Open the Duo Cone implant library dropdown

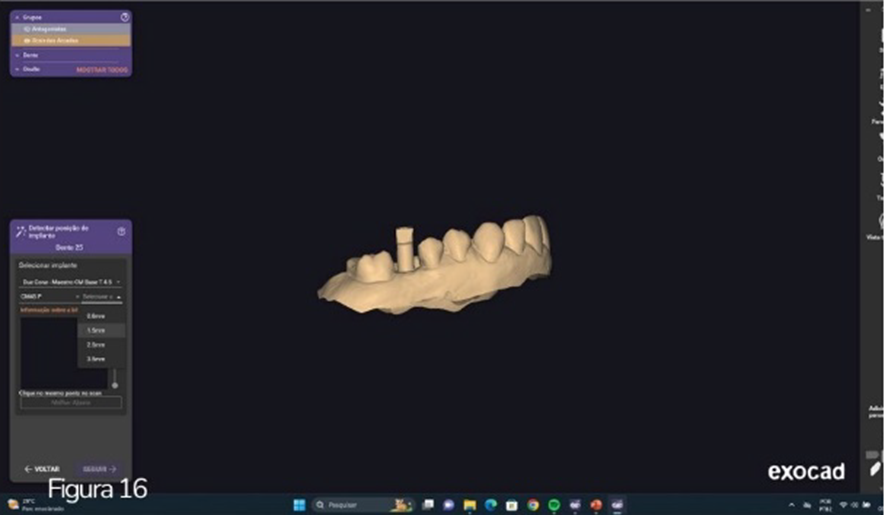[x=70, y=283]
